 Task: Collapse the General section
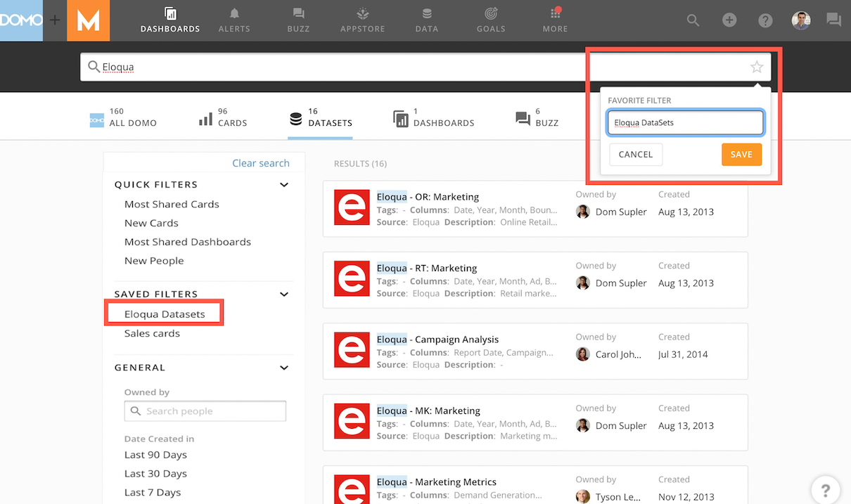tap(284, 368)
